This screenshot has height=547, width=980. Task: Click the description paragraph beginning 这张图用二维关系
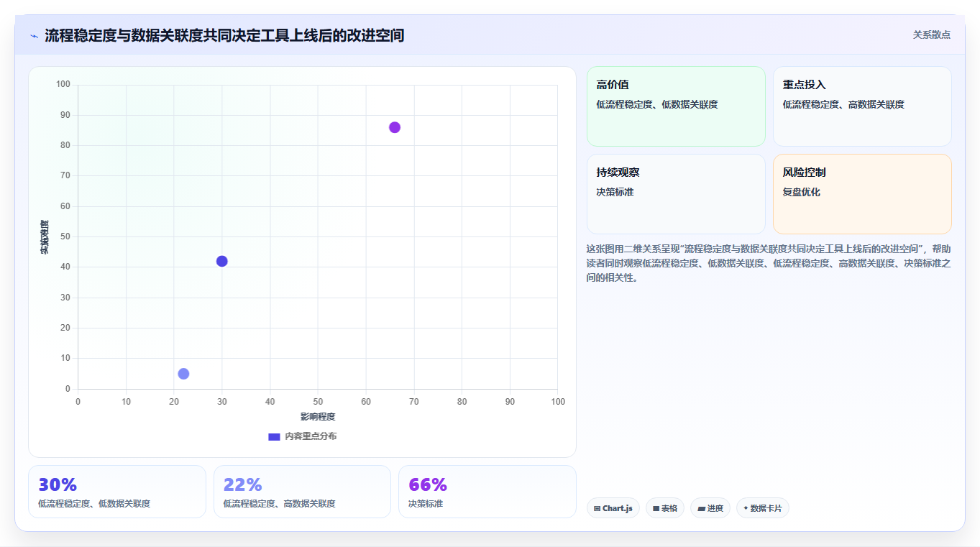pyautogui.click(x=769, y=263)
